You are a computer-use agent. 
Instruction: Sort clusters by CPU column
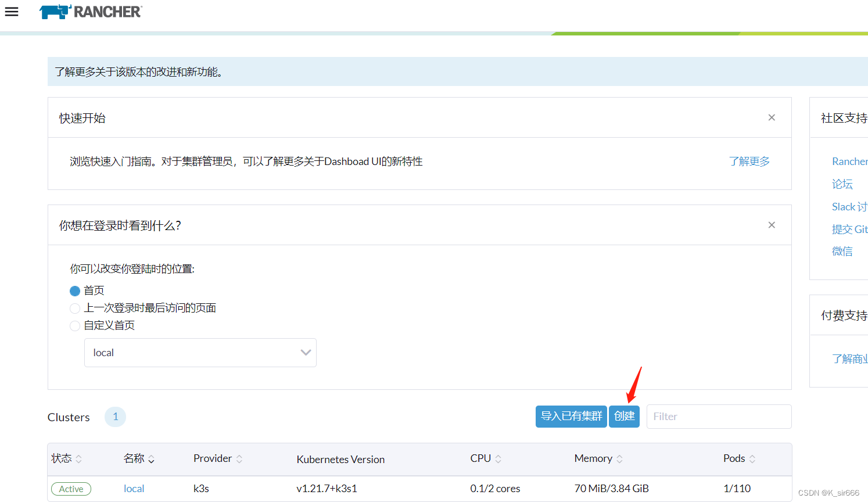486,459
